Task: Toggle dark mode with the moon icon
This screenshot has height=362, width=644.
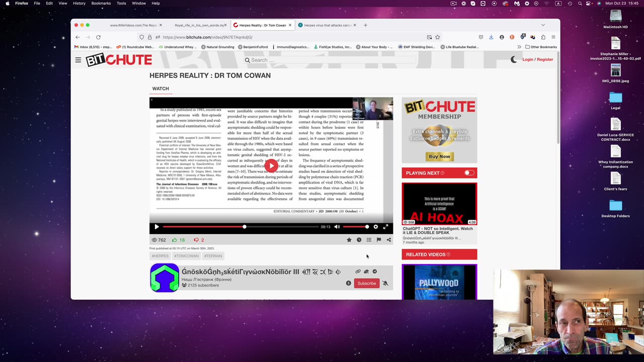Action: tap(514, 59)
